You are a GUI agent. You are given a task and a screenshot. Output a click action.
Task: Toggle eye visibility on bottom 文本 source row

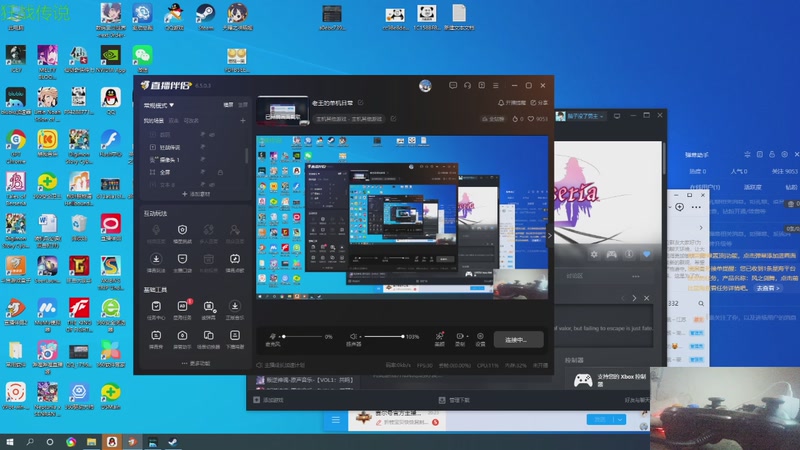212,184
